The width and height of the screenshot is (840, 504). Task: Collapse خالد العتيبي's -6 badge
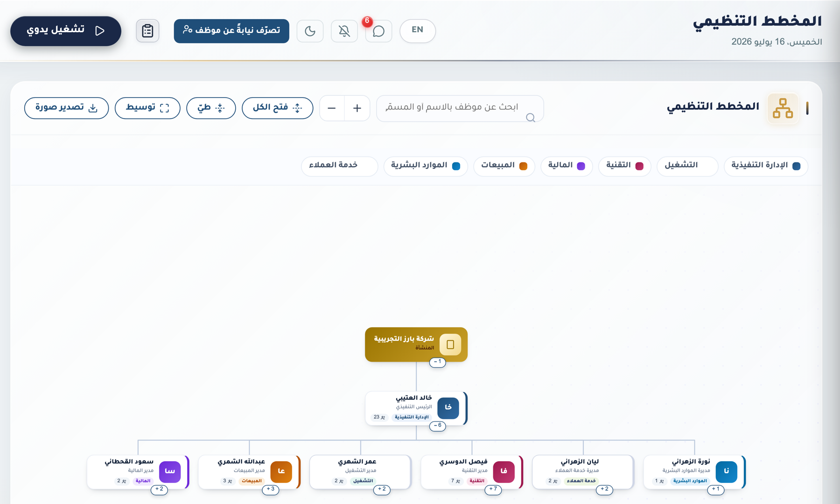[437, 426]
